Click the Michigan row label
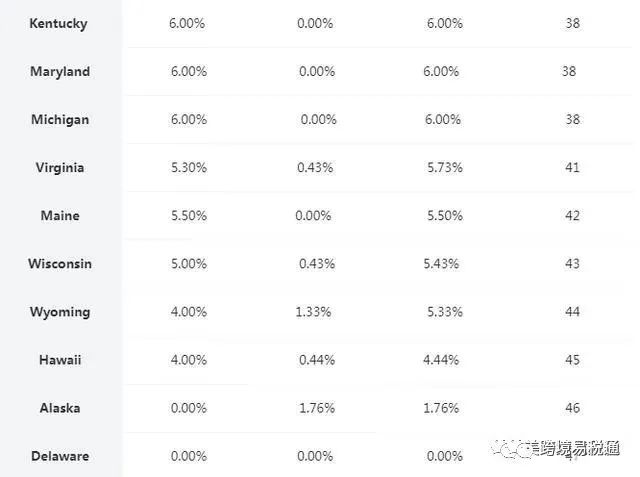 [x=60, y=119]
